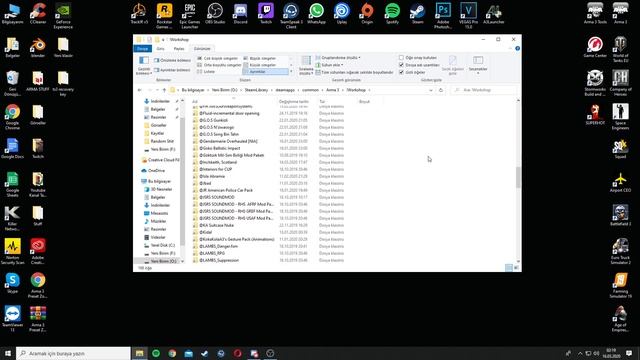The image size is (640, 360).
Task: Open the WhatsApp desktop shortcut
Action: pos(316,13)
